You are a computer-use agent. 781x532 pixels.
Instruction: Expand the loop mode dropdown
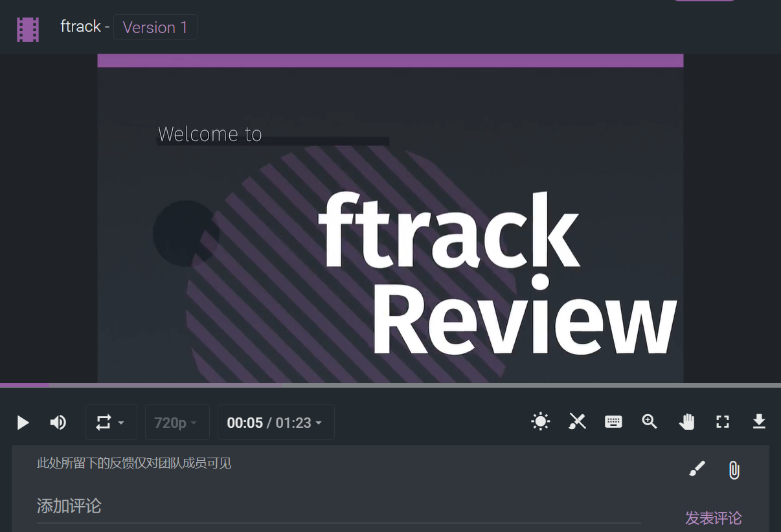(x=110, y=423)
